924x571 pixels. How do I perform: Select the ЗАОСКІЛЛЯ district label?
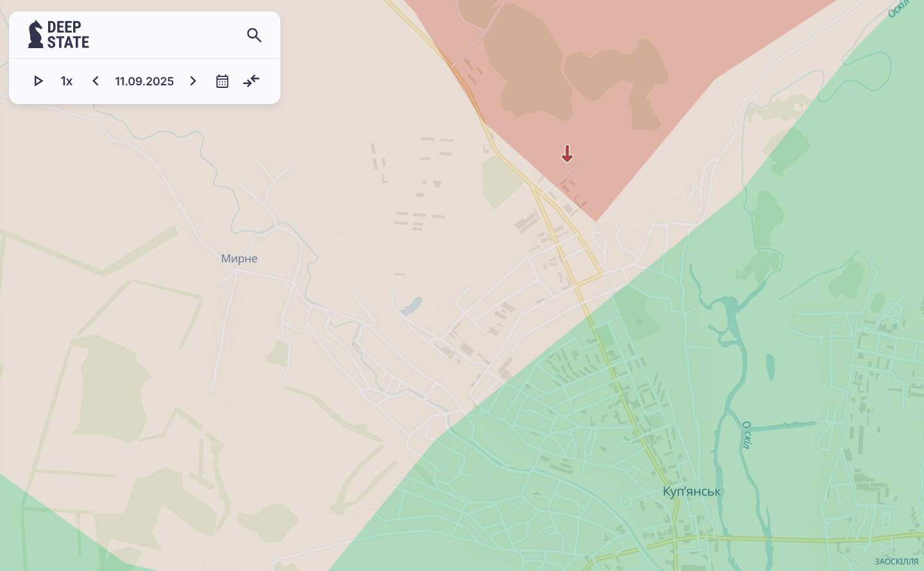pos(896,561)
